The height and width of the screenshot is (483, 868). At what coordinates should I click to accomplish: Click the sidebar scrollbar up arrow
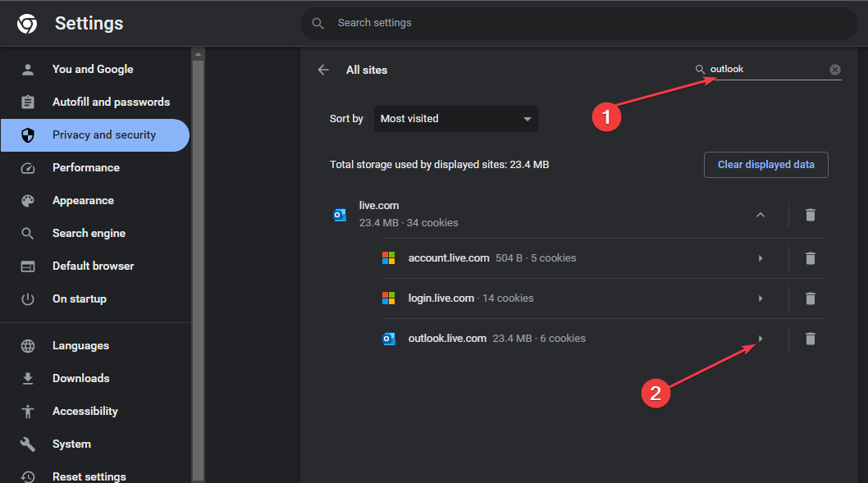click(198, 54)
